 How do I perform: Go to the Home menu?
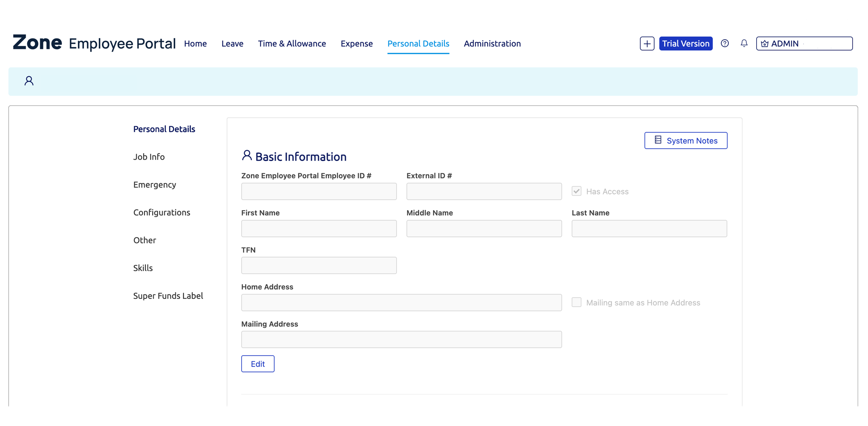[195, 43]
